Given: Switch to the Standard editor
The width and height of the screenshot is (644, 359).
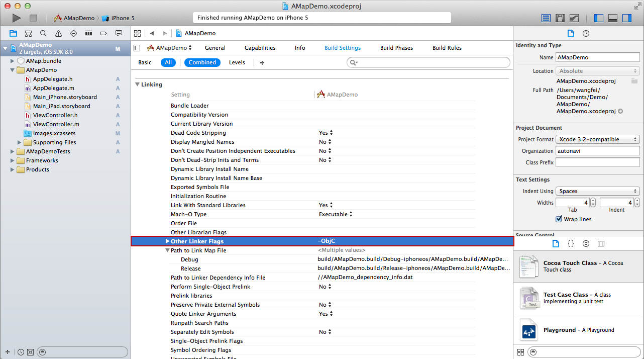Looking at the screenshot, I should pos(546,18).
